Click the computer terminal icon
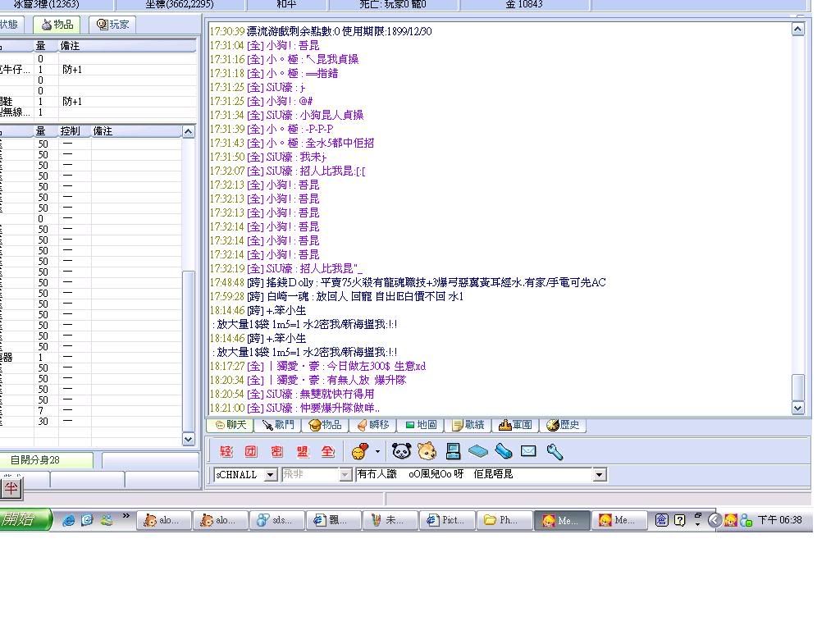 [x=453, y=451]
